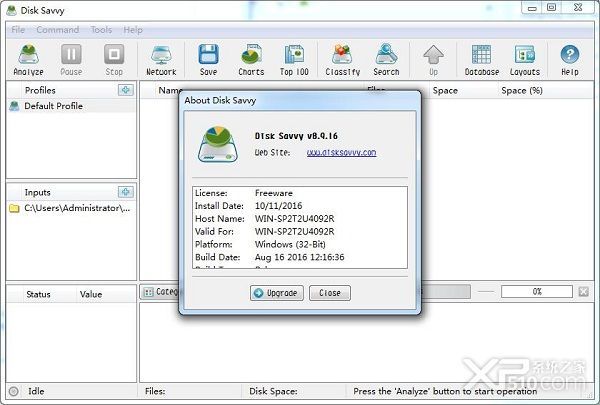This screenshot has height=405, width=600.
Task: Click the cancel icon beside 0% progress
Action: (x=584, y=292)
